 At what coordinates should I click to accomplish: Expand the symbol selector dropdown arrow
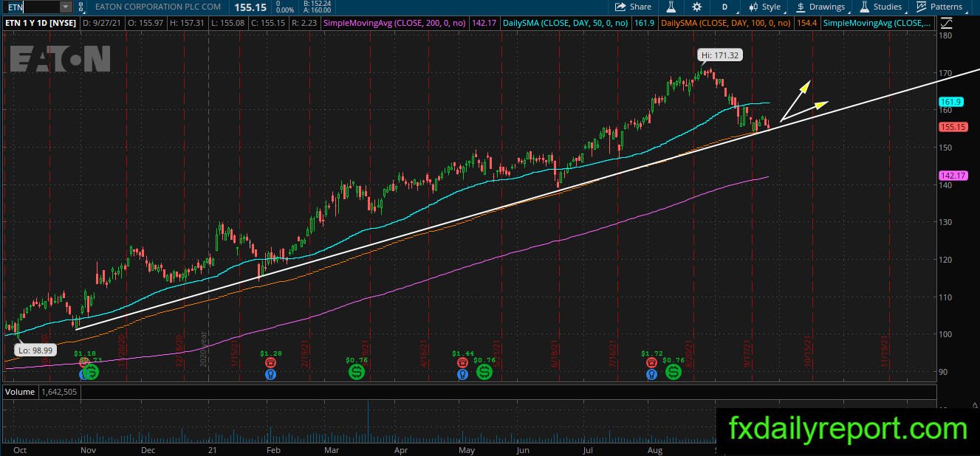(x=65, y=7)
